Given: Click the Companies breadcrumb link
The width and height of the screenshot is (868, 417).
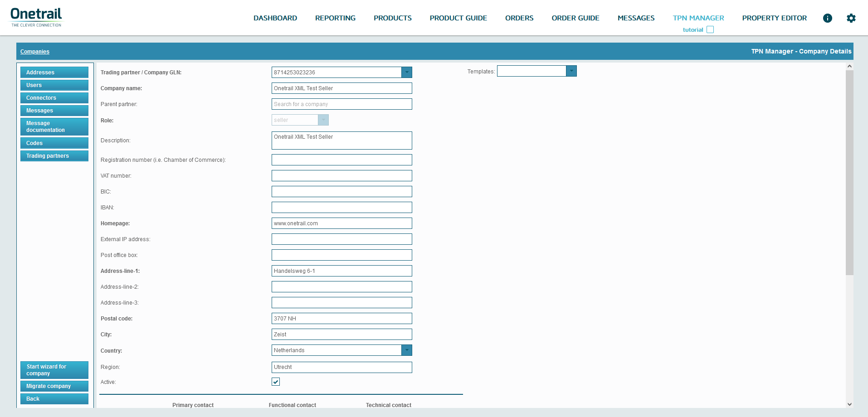Looking at the screenshot, I should tap(35, 52).
